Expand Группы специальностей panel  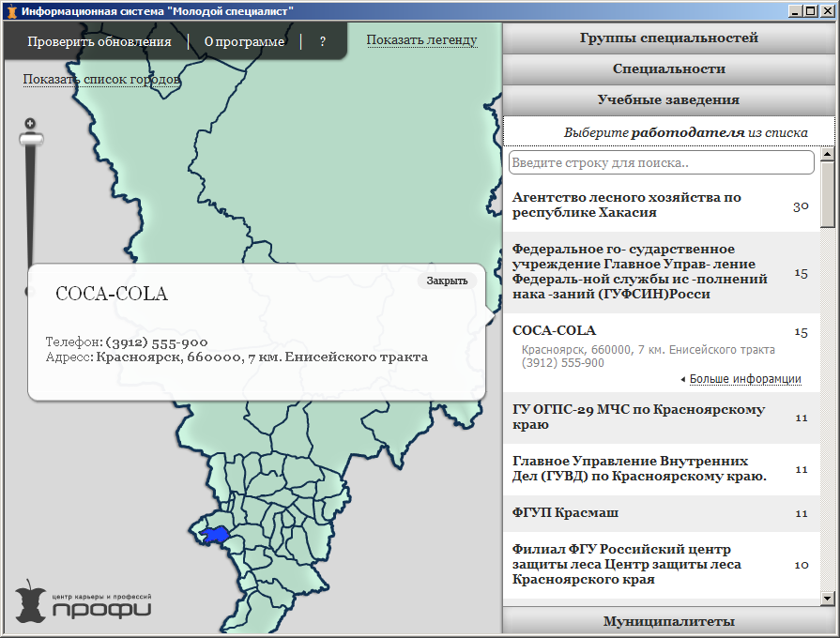(668, 38)
